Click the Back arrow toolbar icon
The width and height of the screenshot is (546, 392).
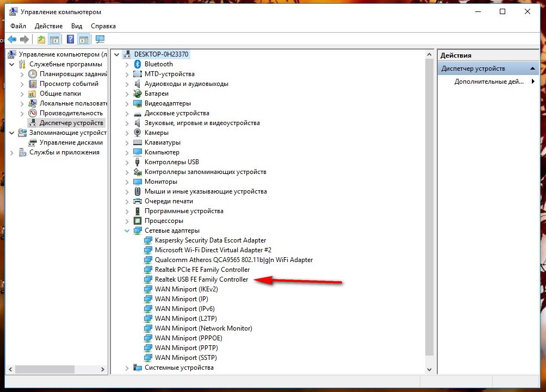pyautogui.click(x=12, y=39)
